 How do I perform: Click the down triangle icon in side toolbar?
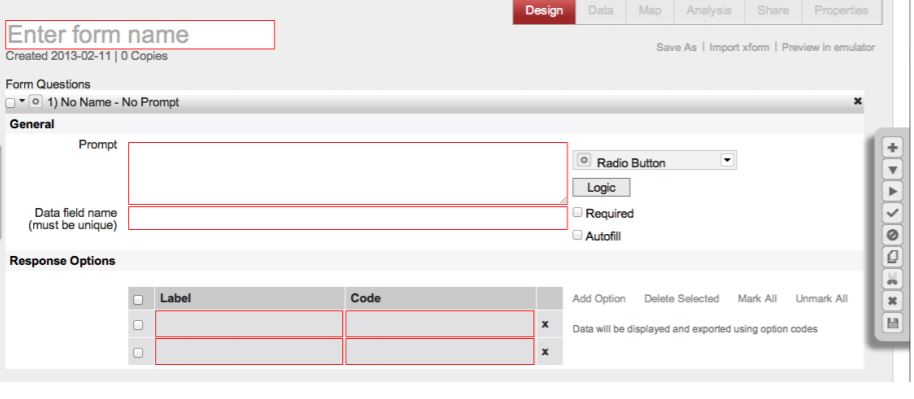pos(891,169)
